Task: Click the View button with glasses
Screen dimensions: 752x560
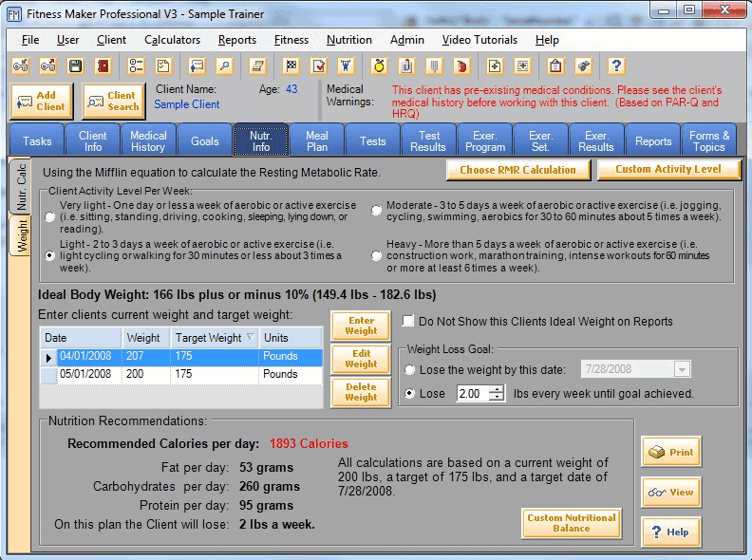Action: [x=671, y=492]
